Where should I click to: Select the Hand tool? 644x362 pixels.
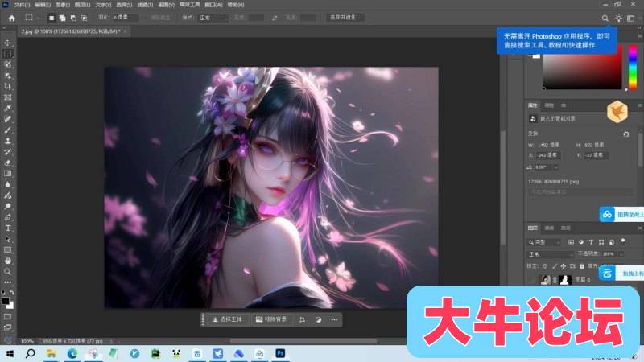pos(7,261)
